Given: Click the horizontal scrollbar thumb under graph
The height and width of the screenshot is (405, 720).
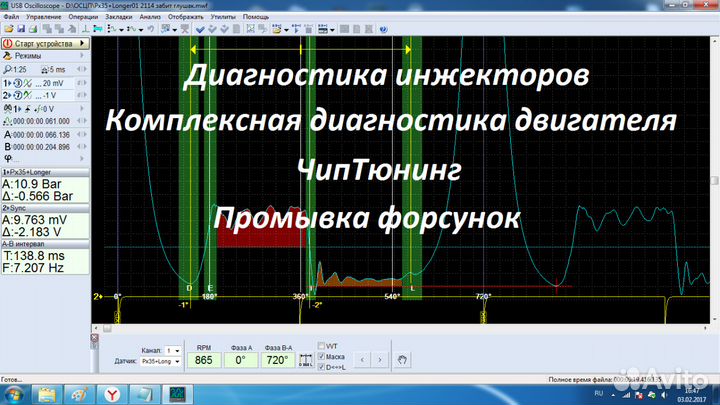Looking at the screenshot, I should click(x=107, y=328).
